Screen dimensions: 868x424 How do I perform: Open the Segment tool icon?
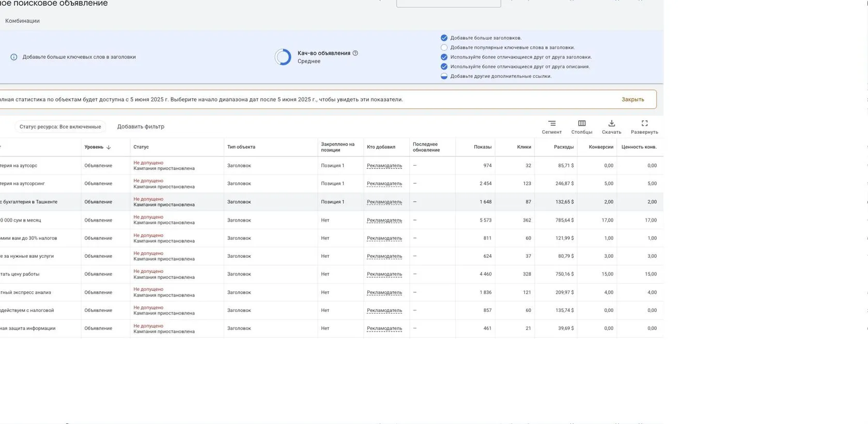(x=552, y=123)
